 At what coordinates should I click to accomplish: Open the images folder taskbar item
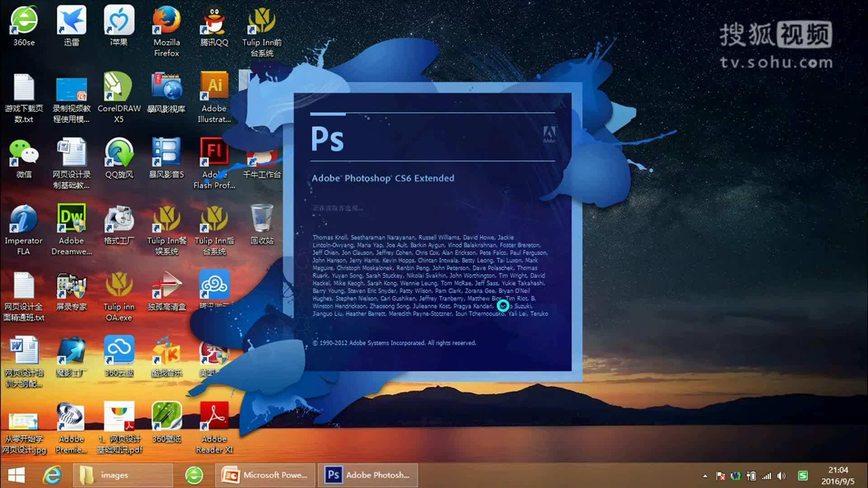pos(123,475)
